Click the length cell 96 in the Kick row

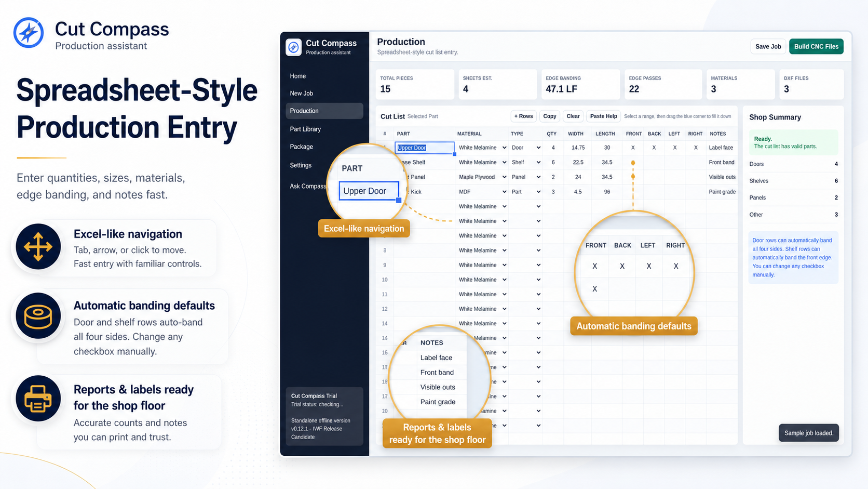(607, 192)
